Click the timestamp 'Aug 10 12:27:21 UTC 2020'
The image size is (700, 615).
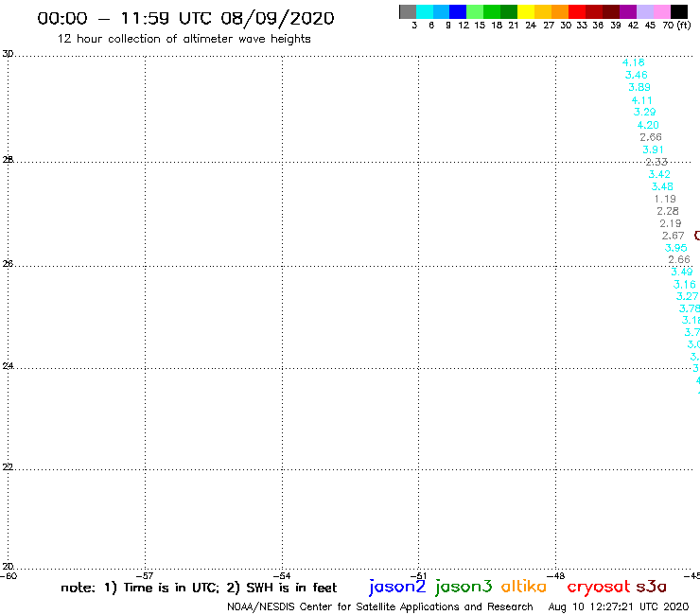pyautogui.click(x=619, y=607)
